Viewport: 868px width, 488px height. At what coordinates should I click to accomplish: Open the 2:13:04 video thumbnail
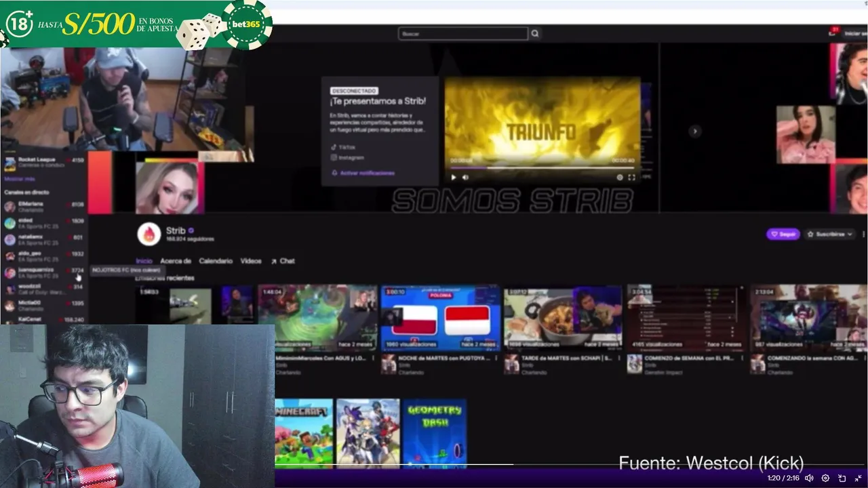point(808,319)
